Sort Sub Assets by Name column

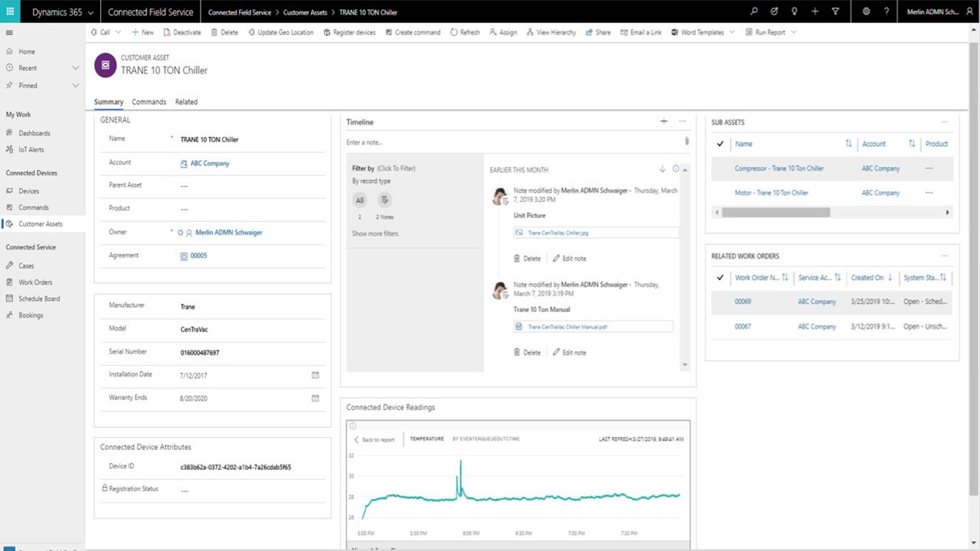point(848,144)
